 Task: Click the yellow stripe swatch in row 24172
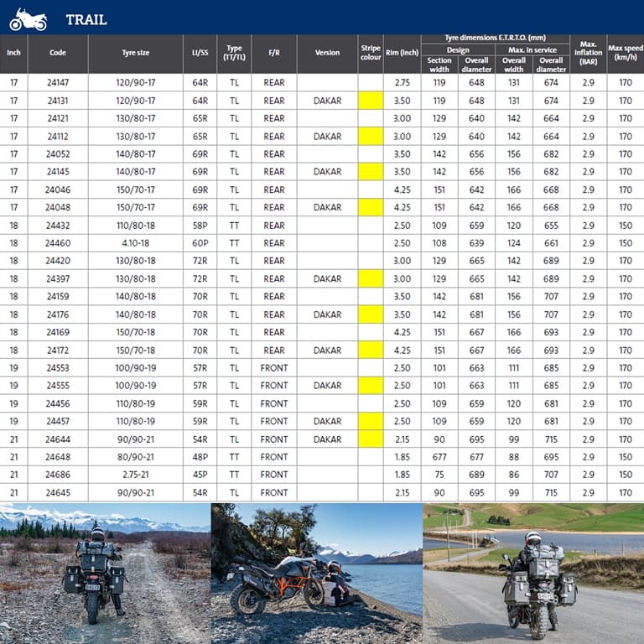coord(371,351)
